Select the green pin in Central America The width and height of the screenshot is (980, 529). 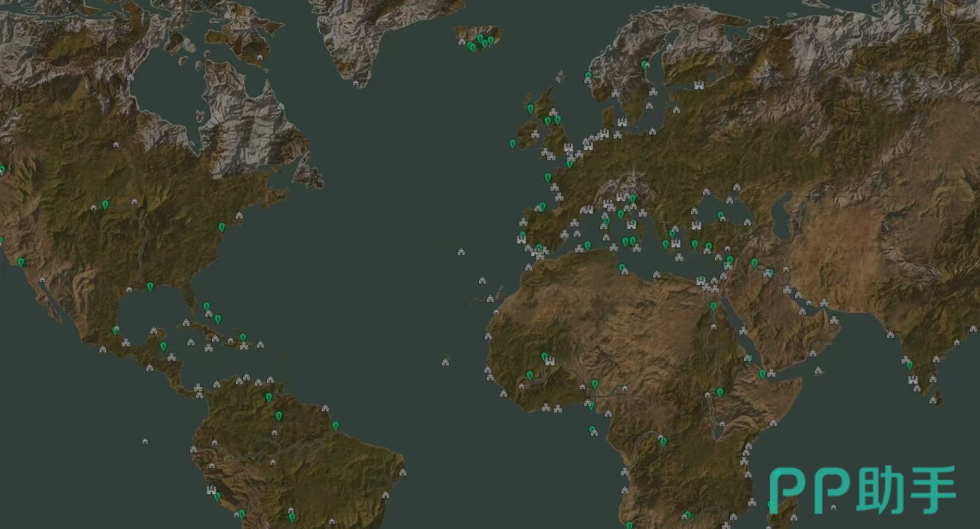coord(163,347)
